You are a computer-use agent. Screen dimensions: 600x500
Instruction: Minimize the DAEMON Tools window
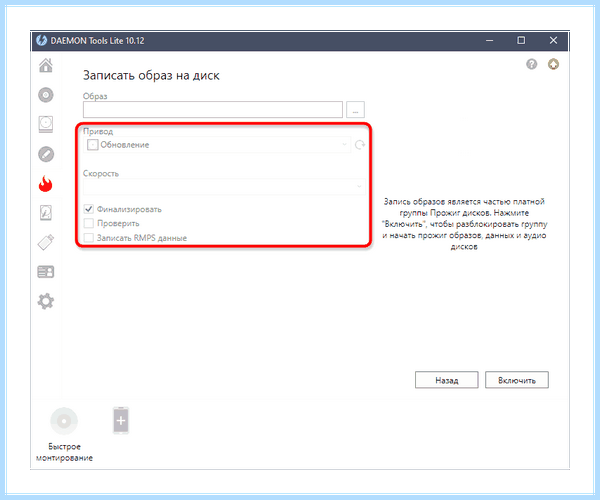(x=489, y=41)
